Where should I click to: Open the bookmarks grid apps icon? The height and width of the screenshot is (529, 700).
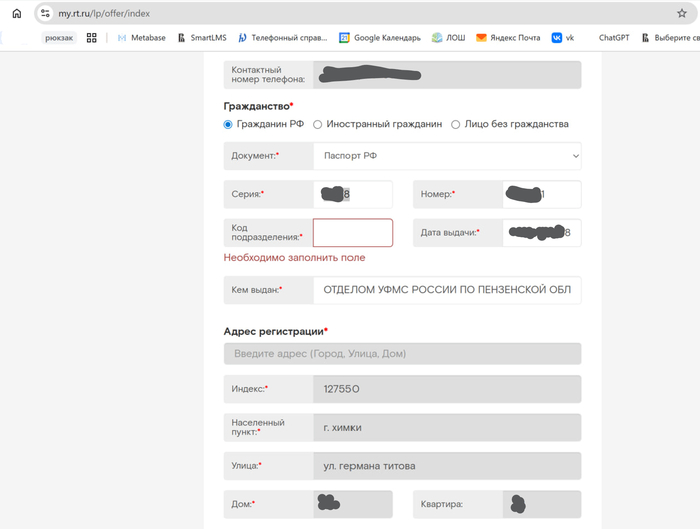tap(92, 38)
